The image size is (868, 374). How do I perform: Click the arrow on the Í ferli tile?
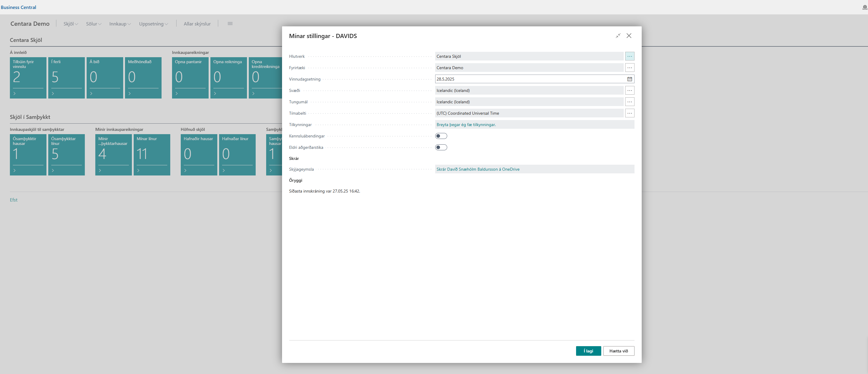coord(53,94)
